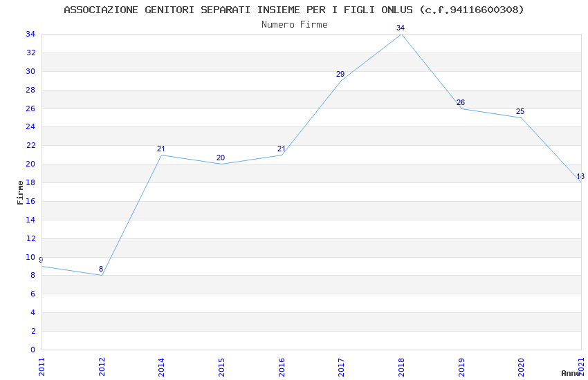Click the y-axis tick value 28
The height and width of the screenshot is (380, 588).
pos(30,90)
